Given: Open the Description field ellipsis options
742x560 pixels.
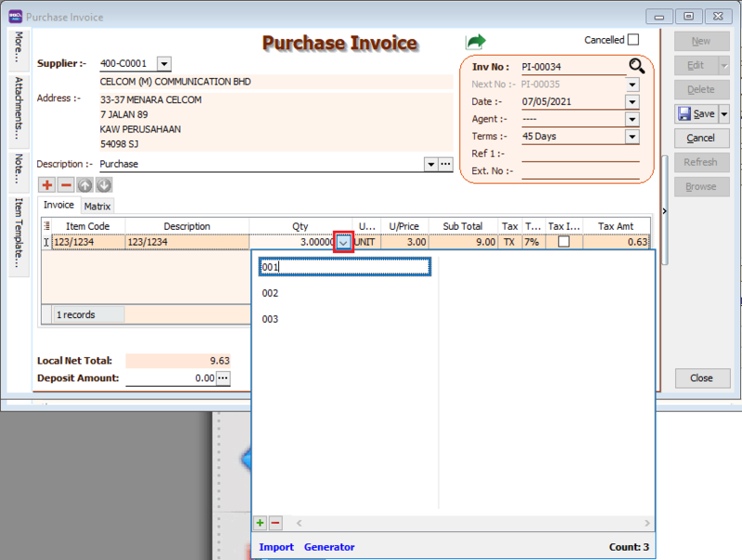Looking at the screenshot, I should tap(443, 163).
